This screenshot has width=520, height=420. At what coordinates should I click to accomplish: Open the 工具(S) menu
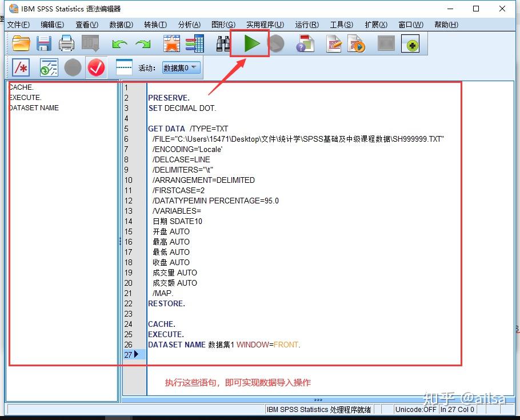click(x=342, y=25)
